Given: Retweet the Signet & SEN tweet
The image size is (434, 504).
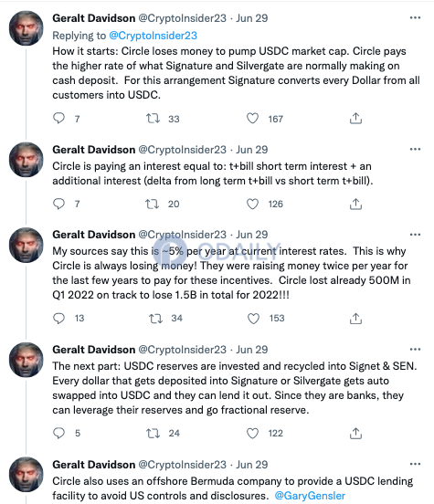Looking at the screenshot, I should coord(153,433).
